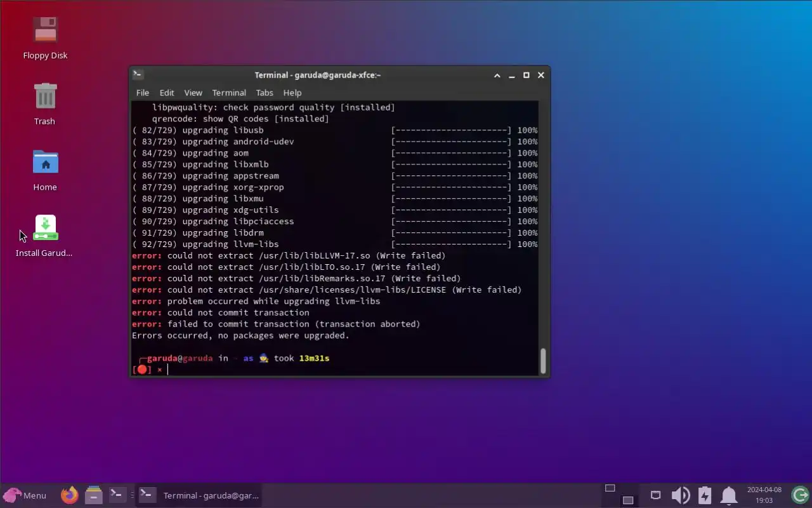The width and height of the screenshot is (812, 508).
Task: Click the 'upgrading libxmu' line
Action: (334, 199)
